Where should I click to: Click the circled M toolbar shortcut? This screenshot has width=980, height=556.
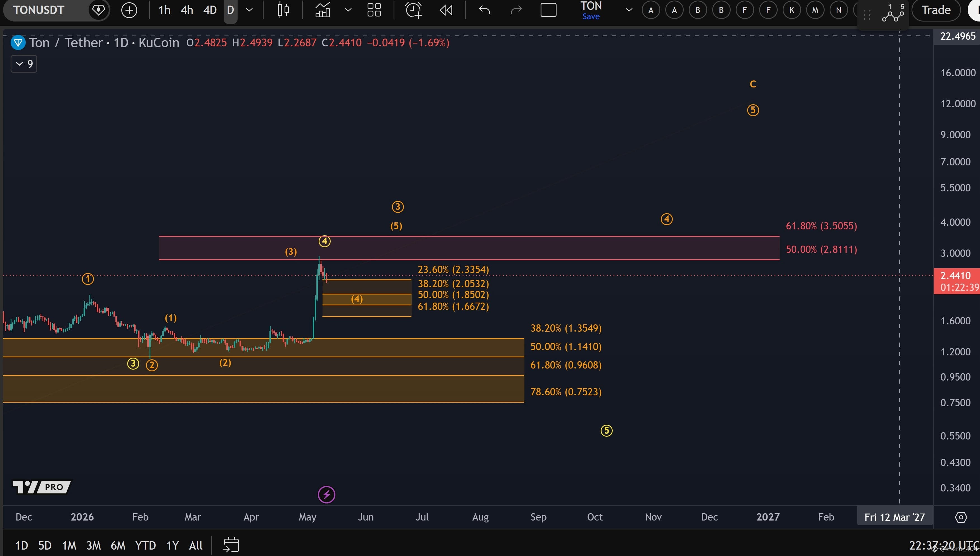pyautogui.click(x=815, y=10)
